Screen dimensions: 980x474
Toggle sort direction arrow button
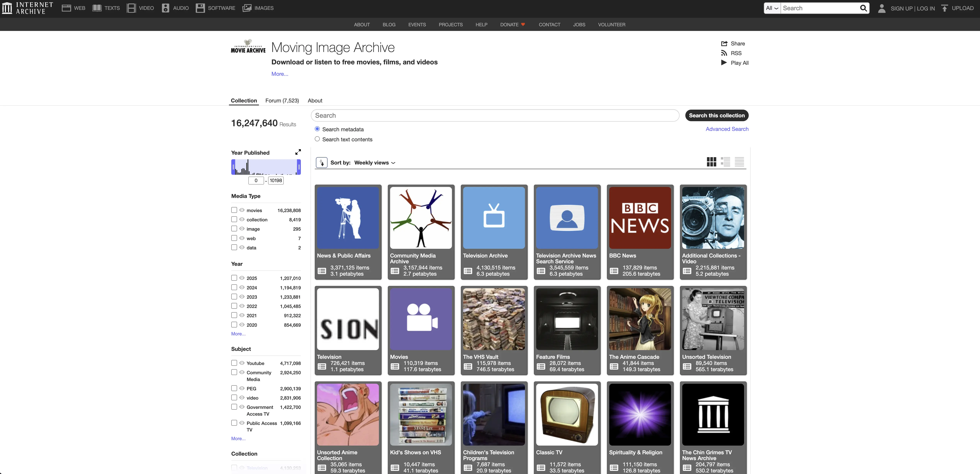pyautogui.click(x=322, y=163)
